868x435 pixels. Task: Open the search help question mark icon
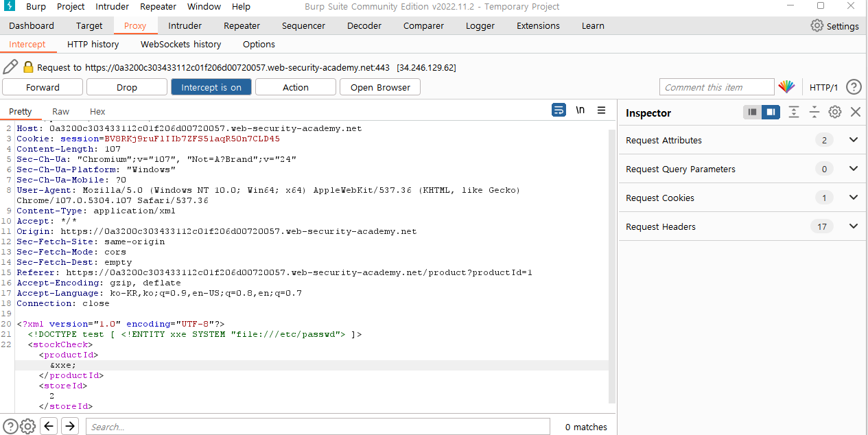point(10,426)
